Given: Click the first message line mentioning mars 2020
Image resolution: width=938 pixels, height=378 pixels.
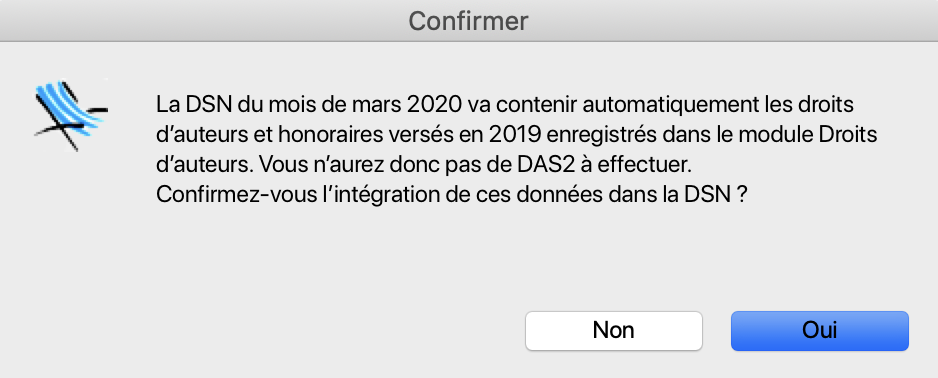Looking at the screenshot, I should point(505,105).
